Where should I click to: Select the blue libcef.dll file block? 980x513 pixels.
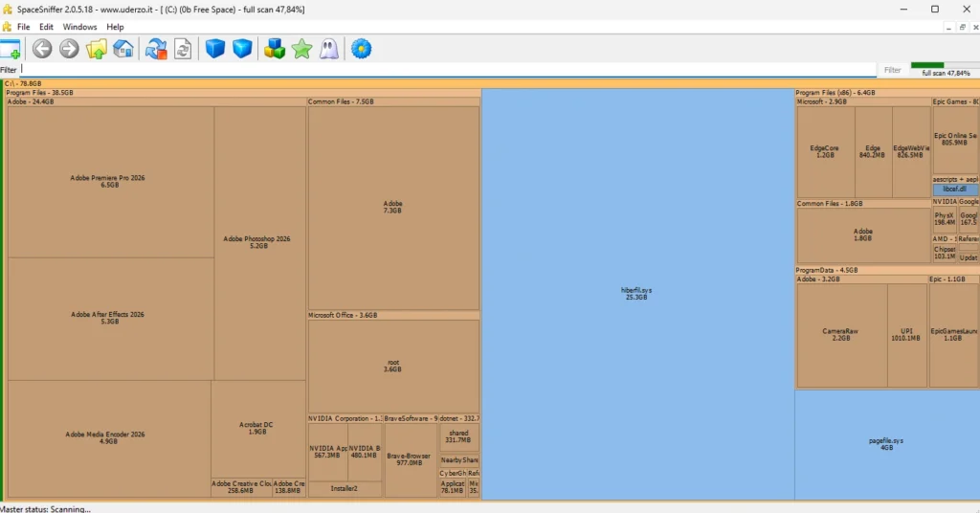click(956, 190)
